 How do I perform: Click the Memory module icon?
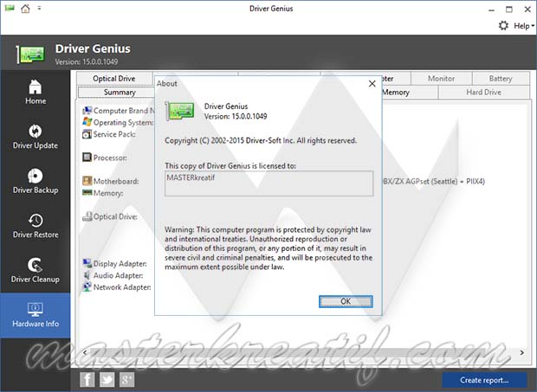[x=87, y=193]
